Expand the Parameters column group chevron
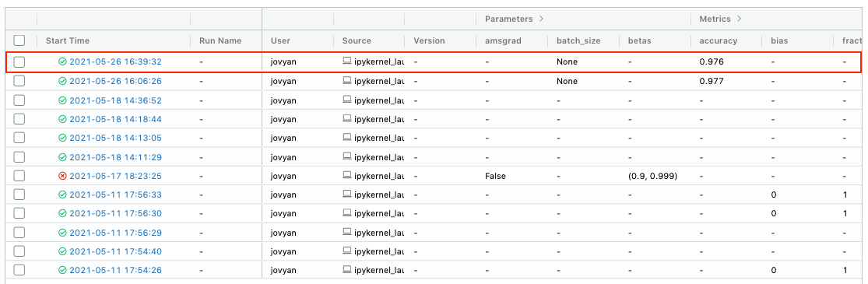The width and height of the screenshot is (868, 284). click(x=541, y=19)
